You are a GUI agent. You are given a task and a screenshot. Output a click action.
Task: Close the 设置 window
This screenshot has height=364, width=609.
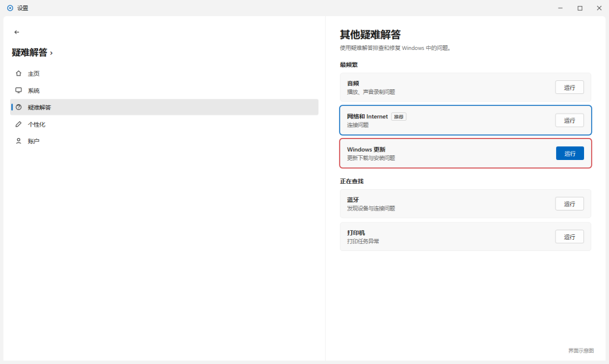pyautogui.click(x=599, y=8)
